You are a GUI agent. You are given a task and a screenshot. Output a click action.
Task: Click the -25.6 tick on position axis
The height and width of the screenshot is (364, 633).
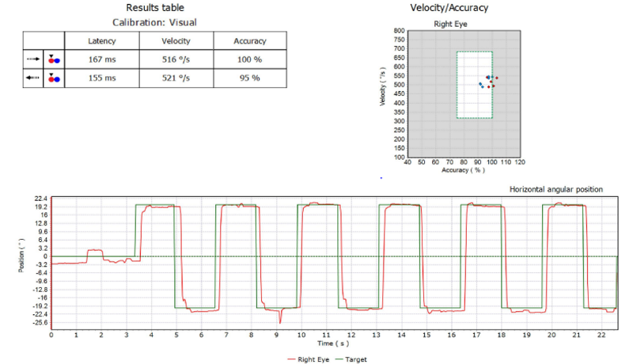[40, 322]
